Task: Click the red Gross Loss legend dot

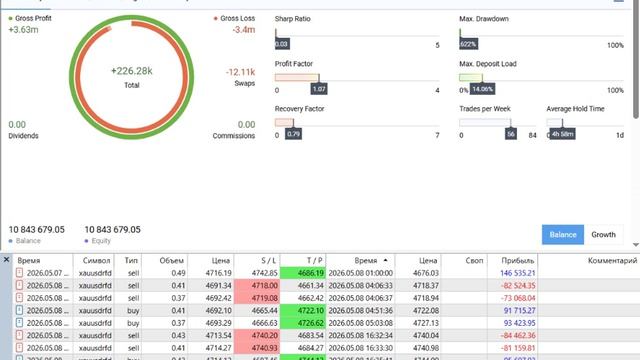Action: pyautogui.click(x=216, y=18)
